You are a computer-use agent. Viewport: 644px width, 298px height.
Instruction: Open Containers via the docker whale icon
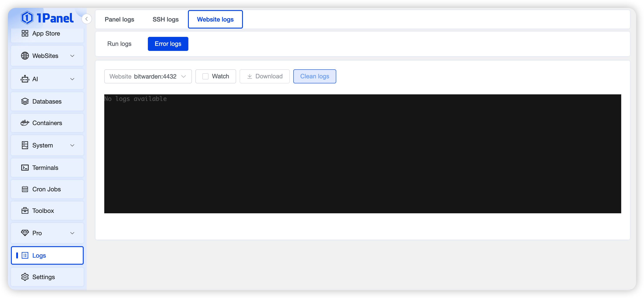click(25, 123)
